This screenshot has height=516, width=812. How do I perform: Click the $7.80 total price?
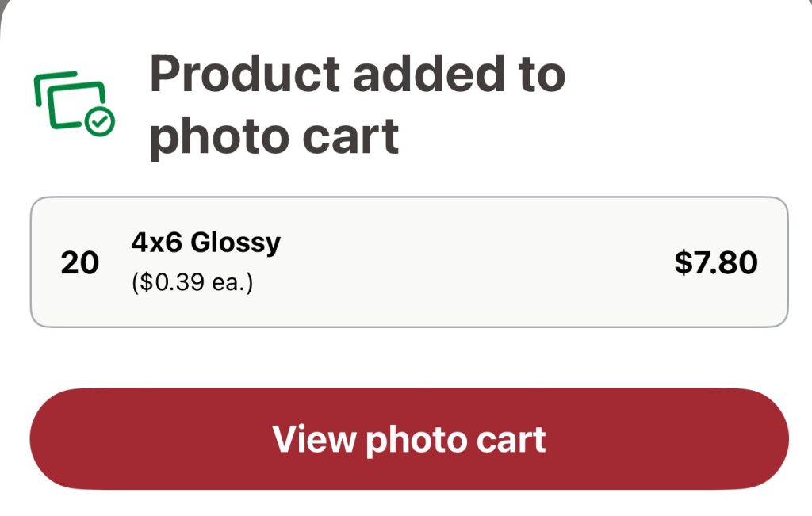(x=715, y=262)
